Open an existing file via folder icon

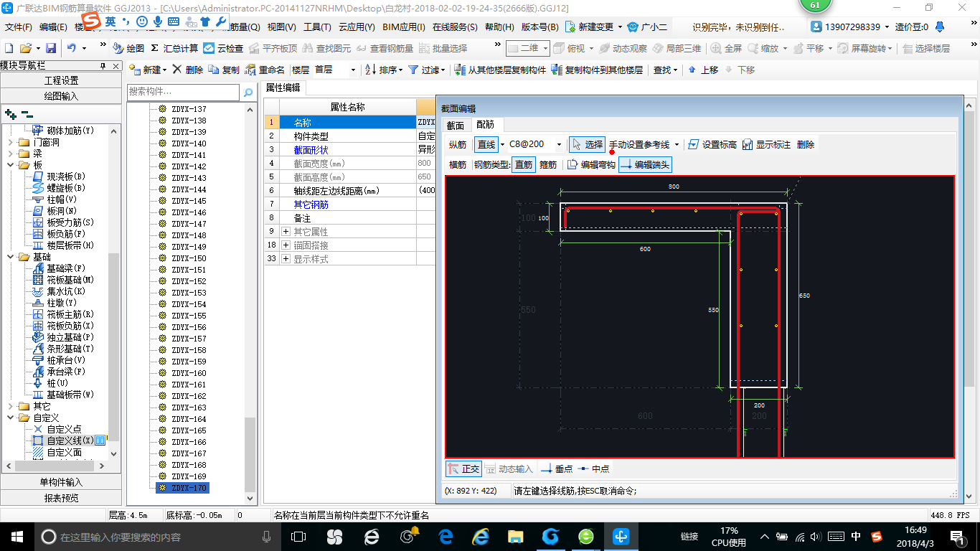click(26, 48)
